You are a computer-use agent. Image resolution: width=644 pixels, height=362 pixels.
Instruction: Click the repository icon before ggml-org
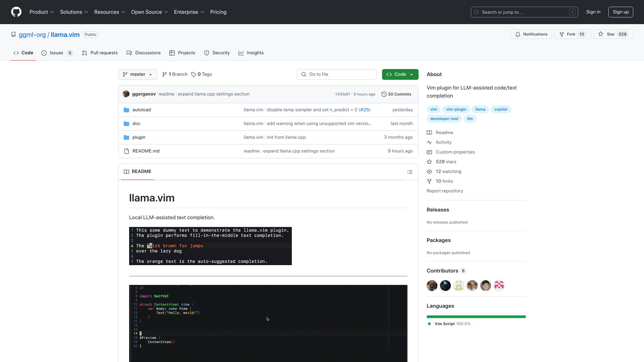click(13, 35)
